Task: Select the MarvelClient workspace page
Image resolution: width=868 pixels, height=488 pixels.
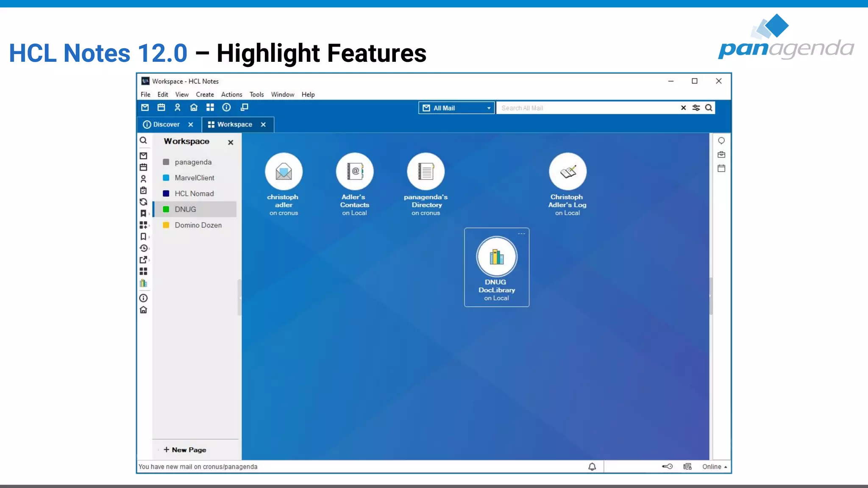Action: tap(195, 178)
